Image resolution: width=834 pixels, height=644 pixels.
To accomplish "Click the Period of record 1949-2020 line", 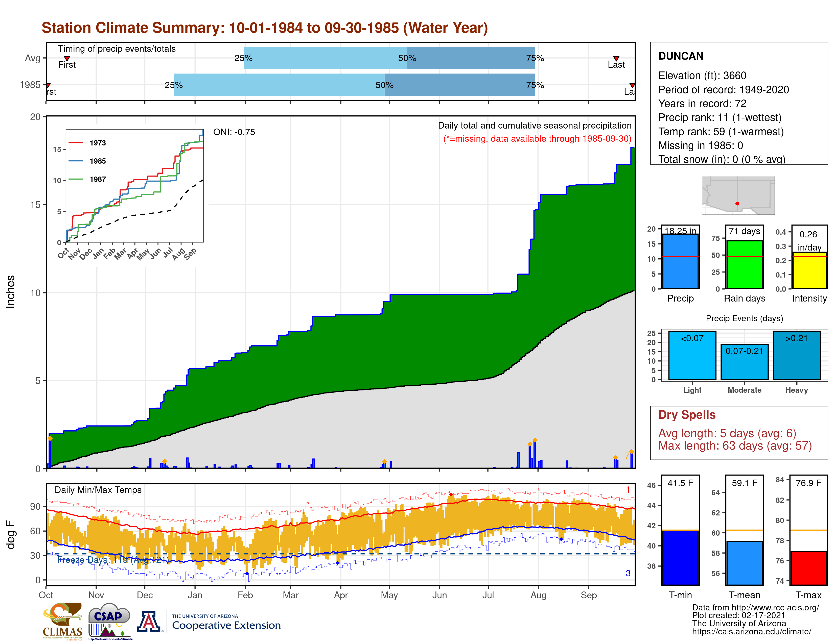I will pyautogui.click(x=724, y=90).
